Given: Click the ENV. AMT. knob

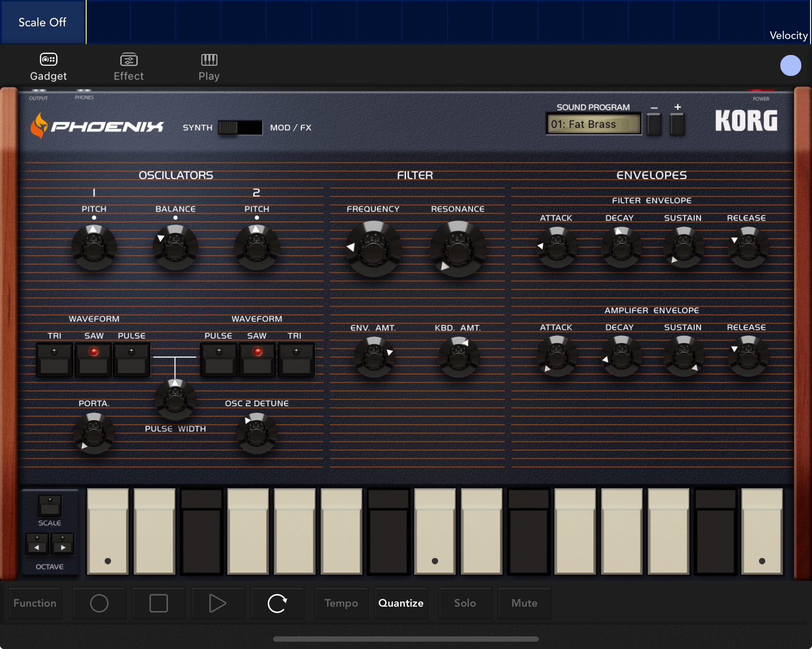Looking at the screenshot, I should (374, 358).
